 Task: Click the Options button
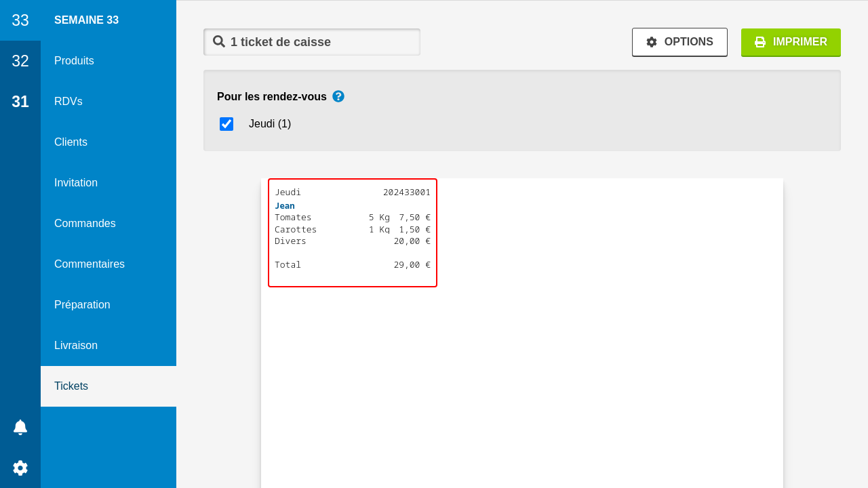tap(679, 42)
